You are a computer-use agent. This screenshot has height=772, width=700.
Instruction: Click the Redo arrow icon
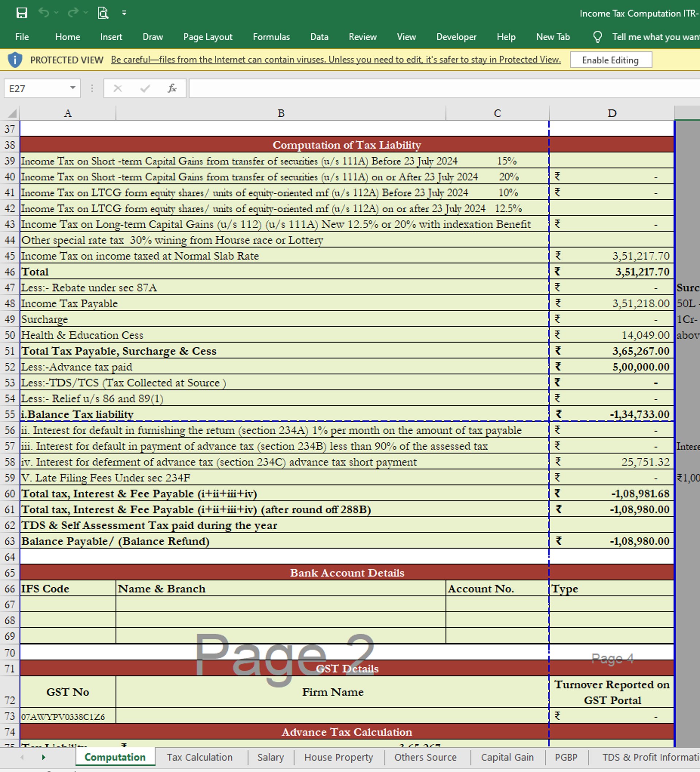click(x=73, y=13)
